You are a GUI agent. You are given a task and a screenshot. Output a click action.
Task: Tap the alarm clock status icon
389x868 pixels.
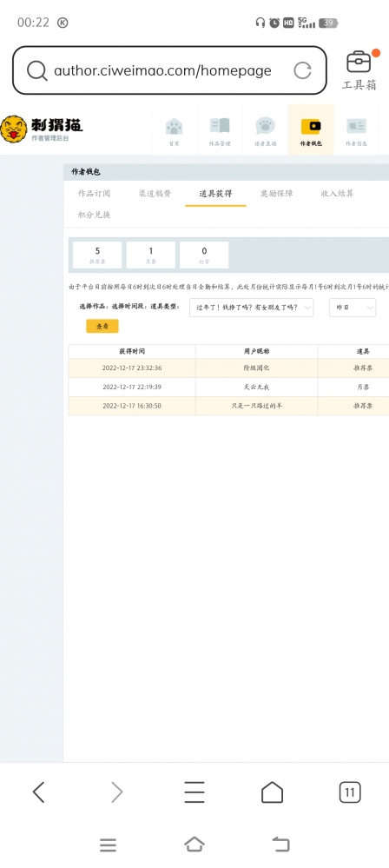(274, 23)
